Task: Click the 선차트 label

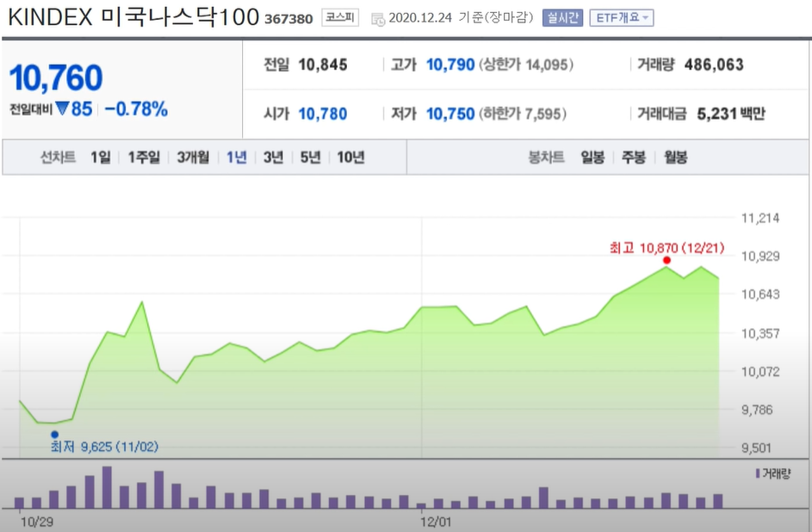Action: (58, 157)
